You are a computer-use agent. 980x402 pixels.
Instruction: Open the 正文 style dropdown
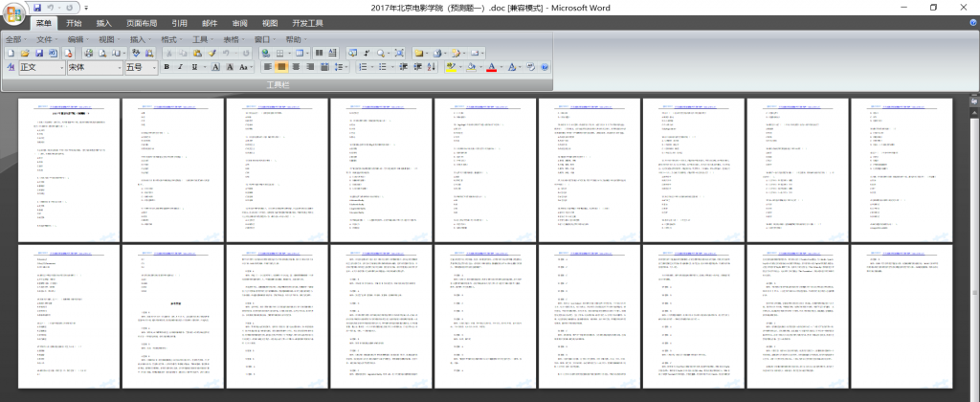coord(61,68)
